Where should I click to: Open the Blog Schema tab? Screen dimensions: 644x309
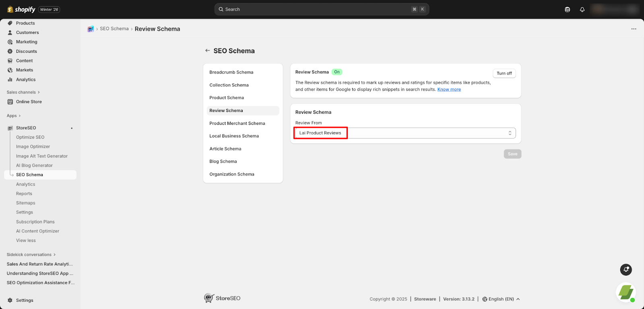pyautogui.click(x=243, y=161)
